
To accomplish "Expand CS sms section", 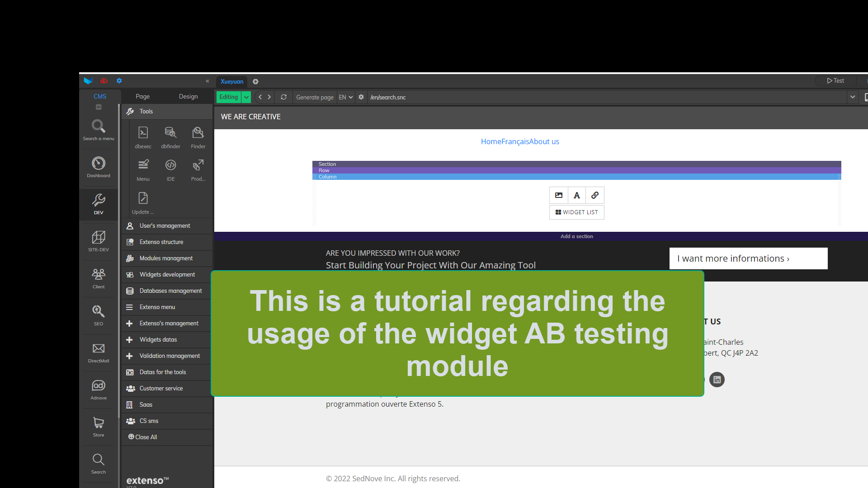I will click(x=167, y=421).
